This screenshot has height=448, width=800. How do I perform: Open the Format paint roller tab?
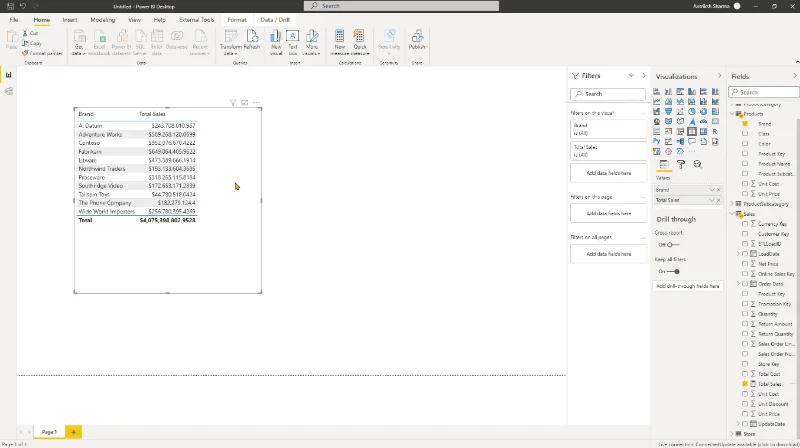(681, 164)
